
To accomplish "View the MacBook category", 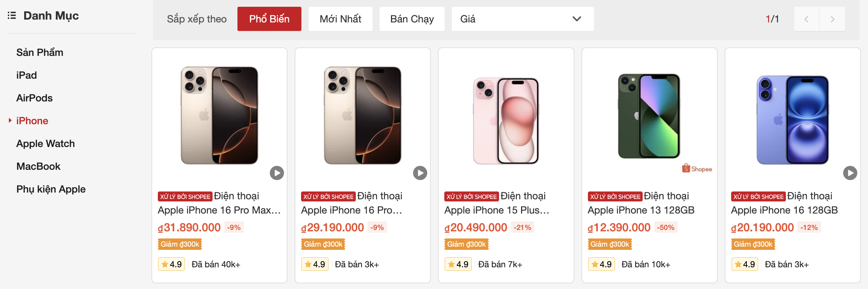I will point(38,166).
